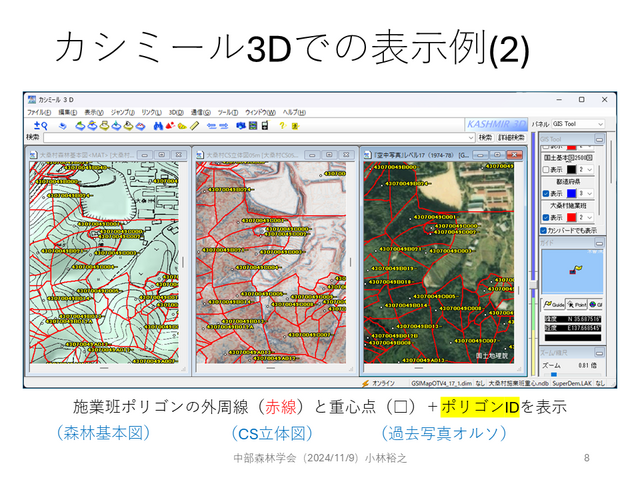Click the Kashmir 3D app icon in title bar

pyautogui.click(x=31, y=99)
